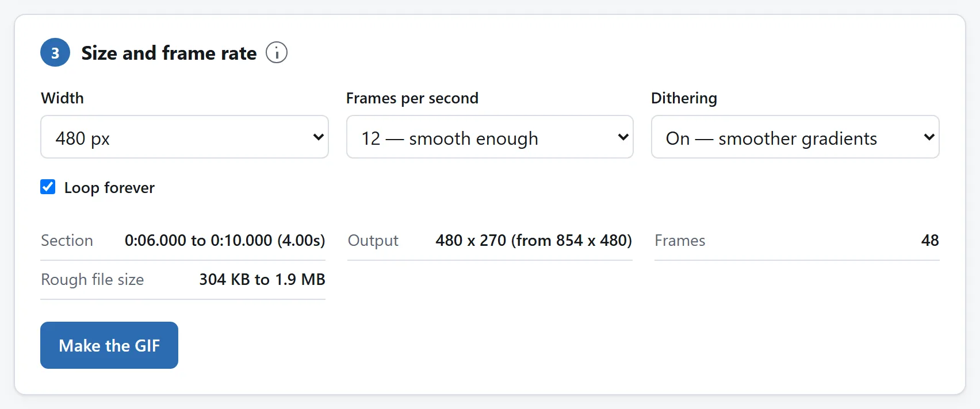
Task: Click the Make the GIF button
Action: pos(109,345)
